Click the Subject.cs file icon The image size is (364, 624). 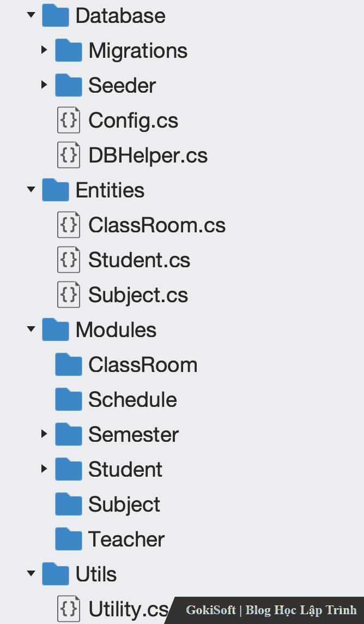[x=69, y=295]
